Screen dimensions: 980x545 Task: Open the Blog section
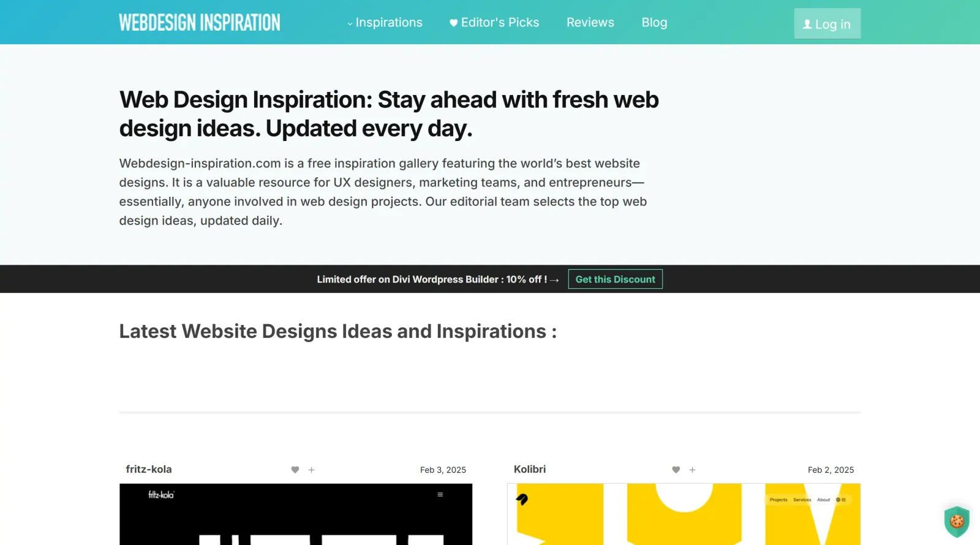(654, 22)
